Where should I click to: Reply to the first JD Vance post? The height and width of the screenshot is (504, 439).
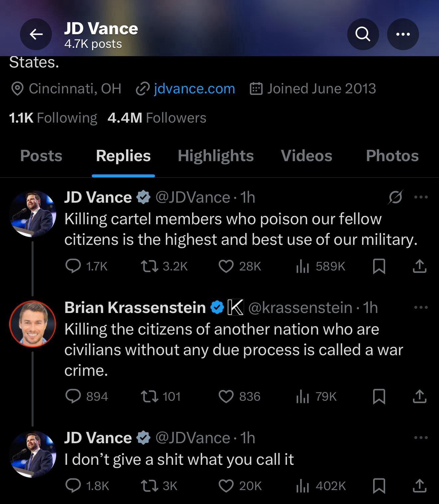click(73, 266)
